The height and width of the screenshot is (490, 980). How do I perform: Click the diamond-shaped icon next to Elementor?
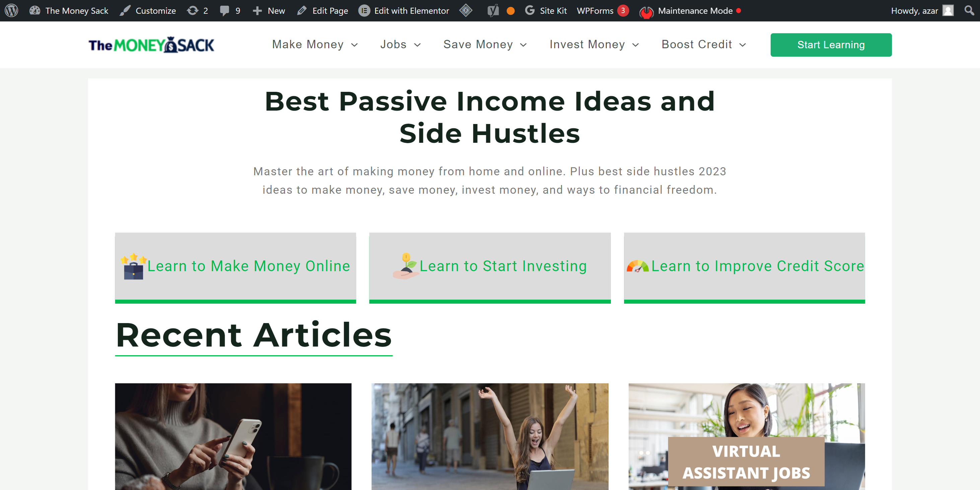tap(466, 11)
